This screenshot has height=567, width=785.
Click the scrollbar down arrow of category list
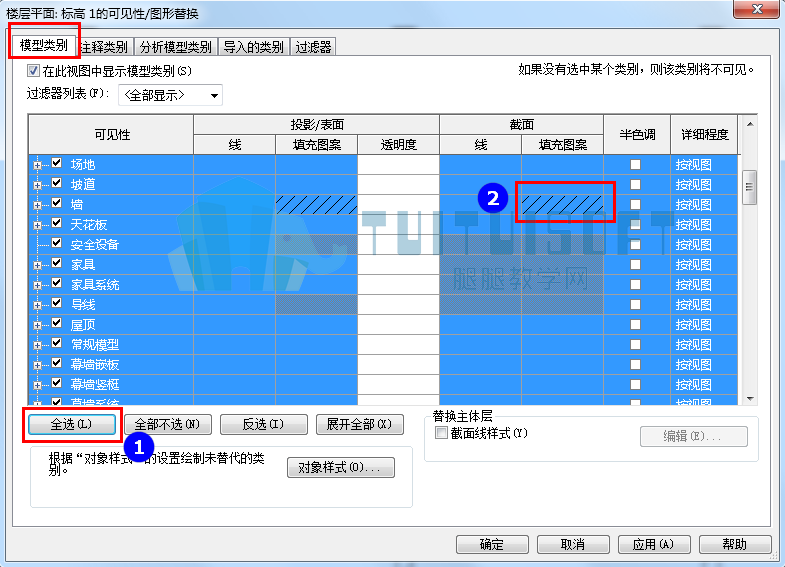point(749,399)
